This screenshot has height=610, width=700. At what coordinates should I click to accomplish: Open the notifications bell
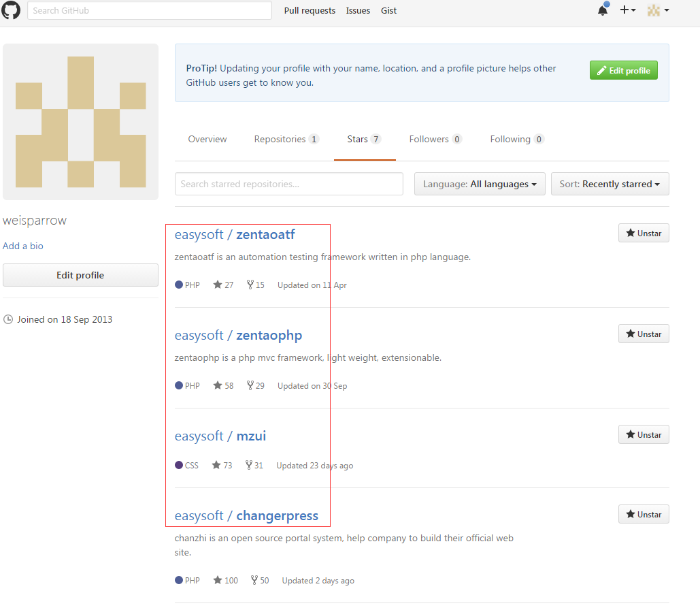(603, 10)
